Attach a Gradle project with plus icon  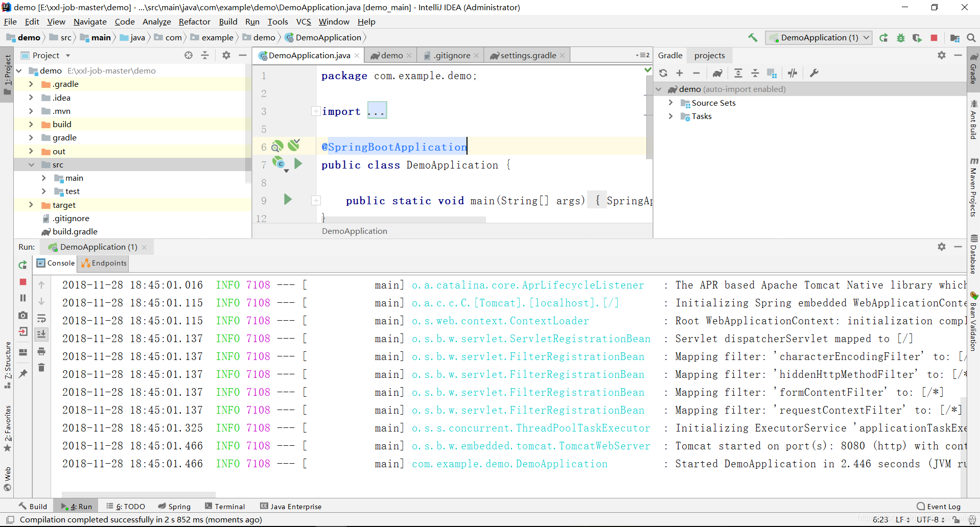coord(680,73)
